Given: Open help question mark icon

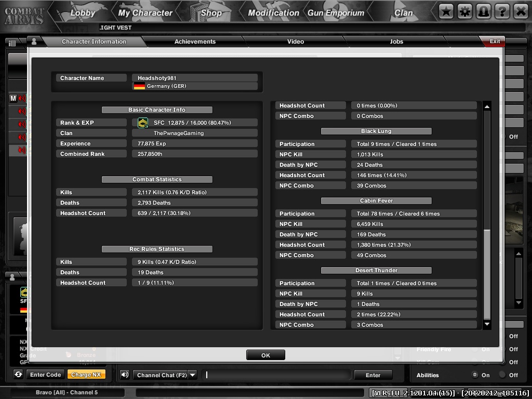Looking at the screenshot, I should [502, 11].
